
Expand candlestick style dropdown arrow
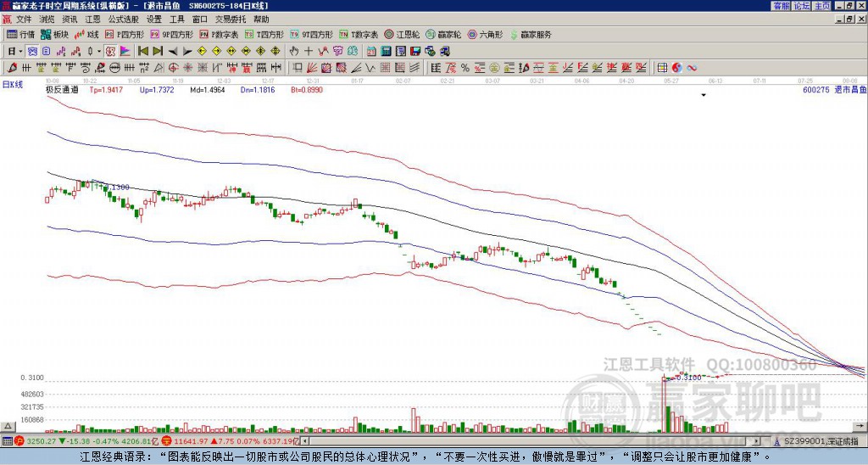pos(99,52)
